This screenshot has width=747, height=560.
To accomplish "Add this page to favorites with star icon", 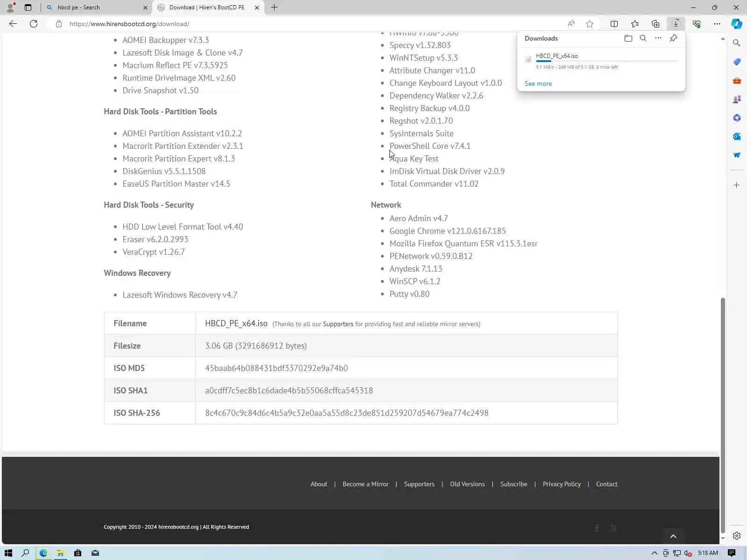I will point(590,24).
